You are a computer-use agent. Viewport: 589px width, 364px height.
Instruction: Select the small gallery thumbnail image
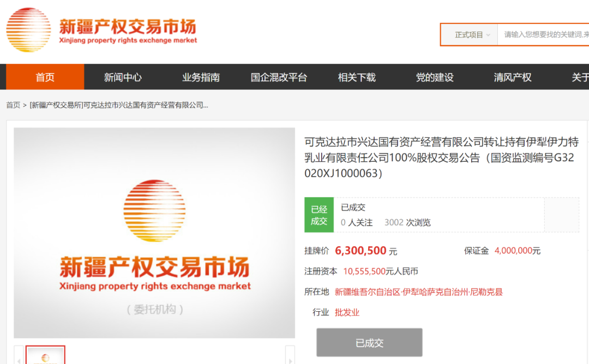click(x=45, y=355)
